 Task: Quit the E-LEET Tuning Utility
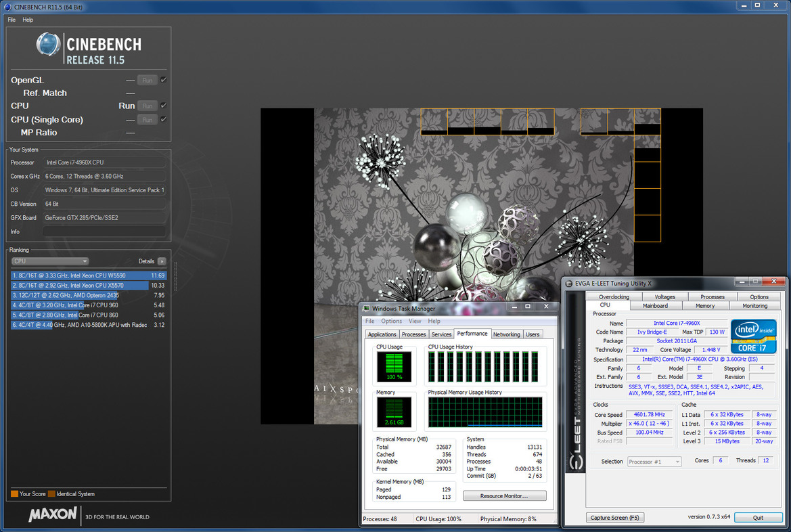[758, 517]
